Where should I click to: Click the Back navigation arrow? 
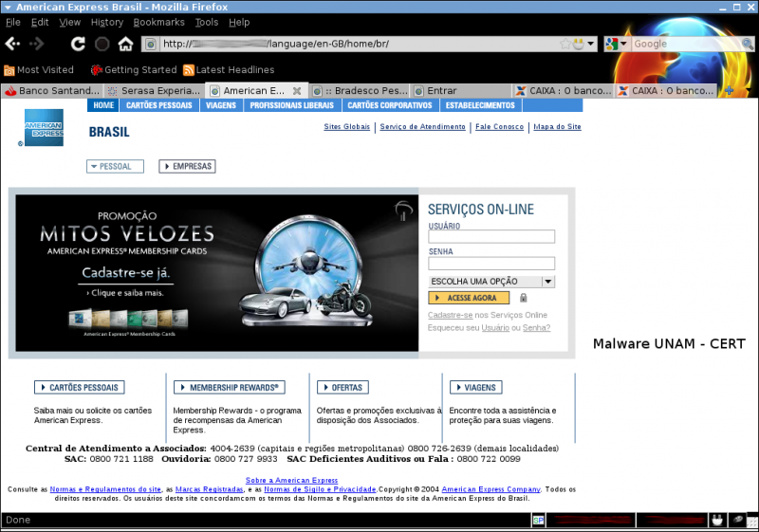click(x=12, y=44)
